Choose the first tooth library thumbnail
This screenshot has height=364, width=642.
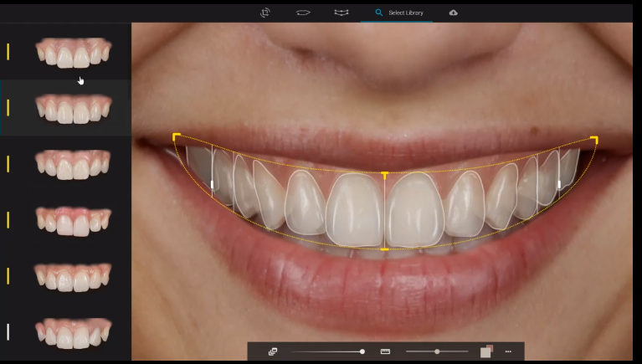pyautogui.click(x=74, y=53)
